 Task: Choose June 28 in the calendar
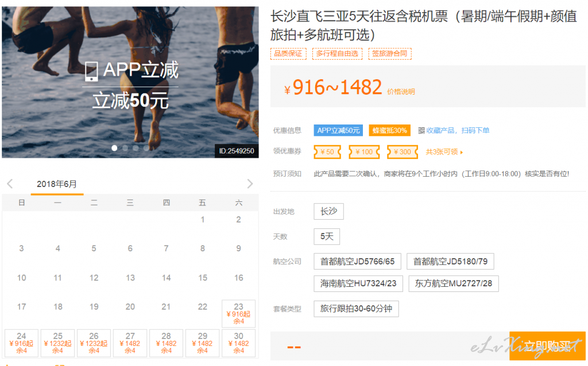click(x=166, y=343)
